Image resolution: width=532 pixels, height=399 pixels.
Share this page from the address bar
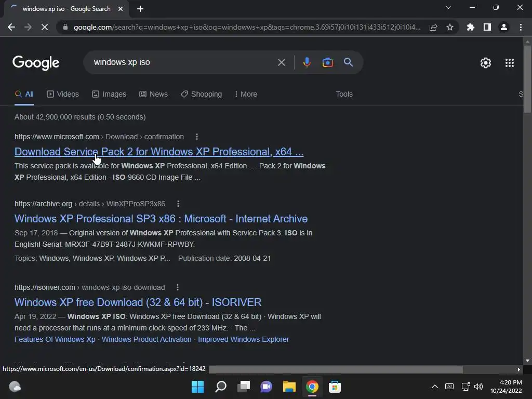pos(433,27)
